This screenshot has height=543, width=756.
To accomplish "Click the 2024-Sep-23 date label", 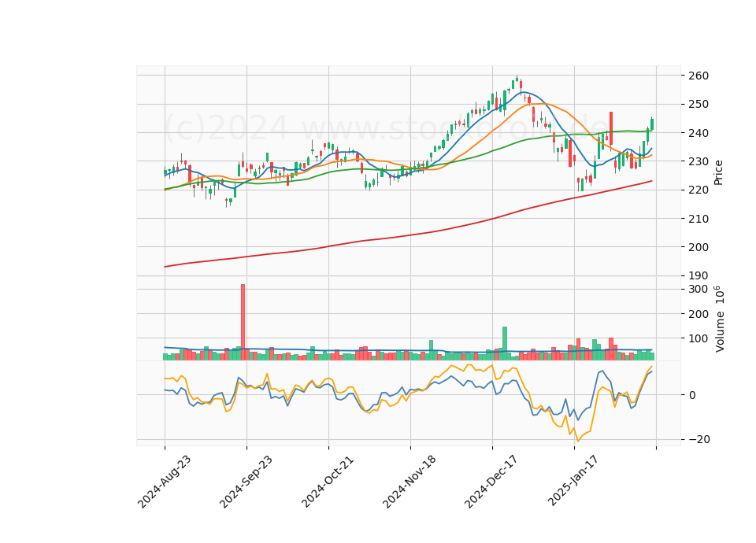I will pos(246,482).
